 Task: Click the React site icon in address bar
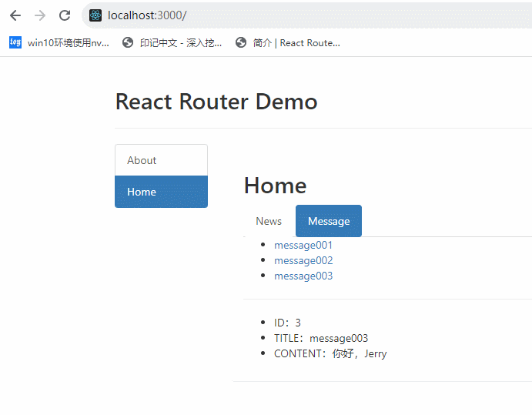click(x=95, y=15)
